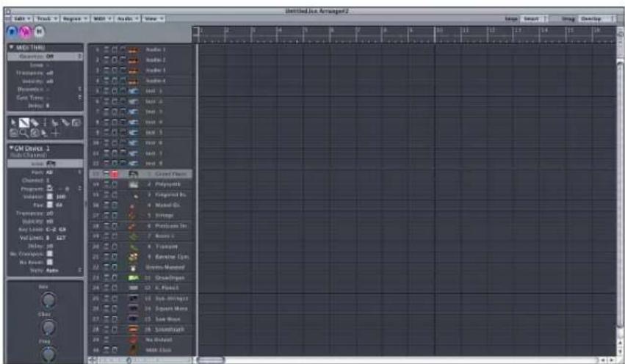Open the Gate Time dropdown
This screenshot has height=364, width=625.
[x=80, y=98]
